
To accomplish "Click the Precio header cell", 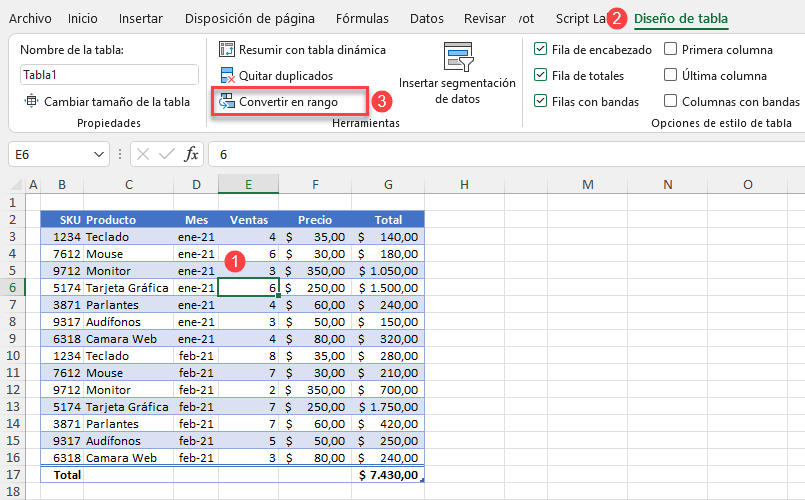I will [315, 220].
